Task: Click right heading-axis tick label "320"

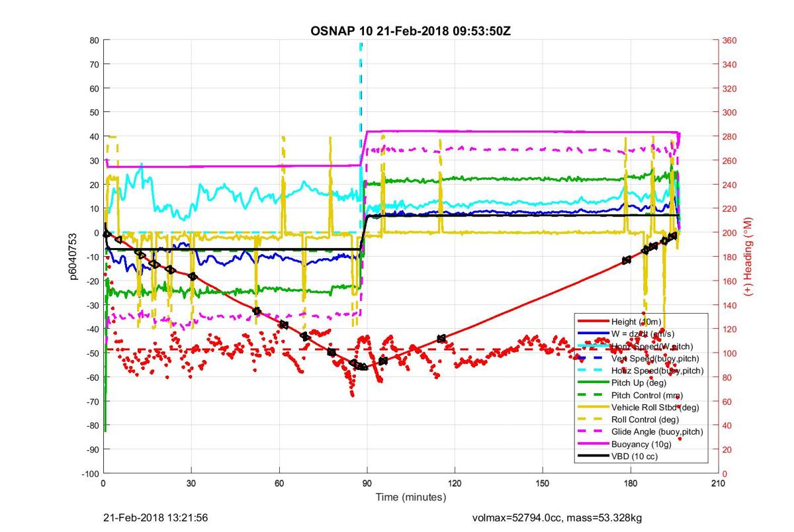Action: pos(730,89)
